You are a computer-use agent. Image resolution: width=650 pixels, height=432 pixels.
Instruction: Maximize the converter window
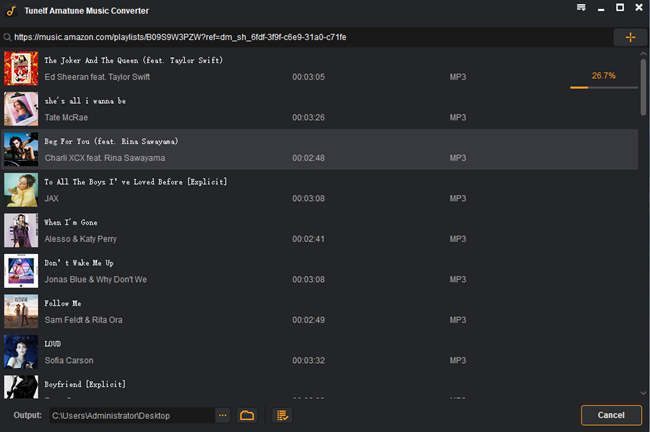(620, 8)
